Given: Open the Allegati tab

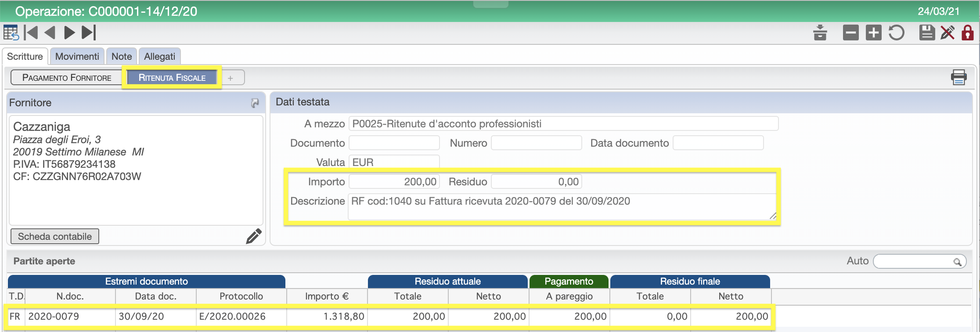Looking at the screenshot, I should pyautogui.click(x=160, y=56).
